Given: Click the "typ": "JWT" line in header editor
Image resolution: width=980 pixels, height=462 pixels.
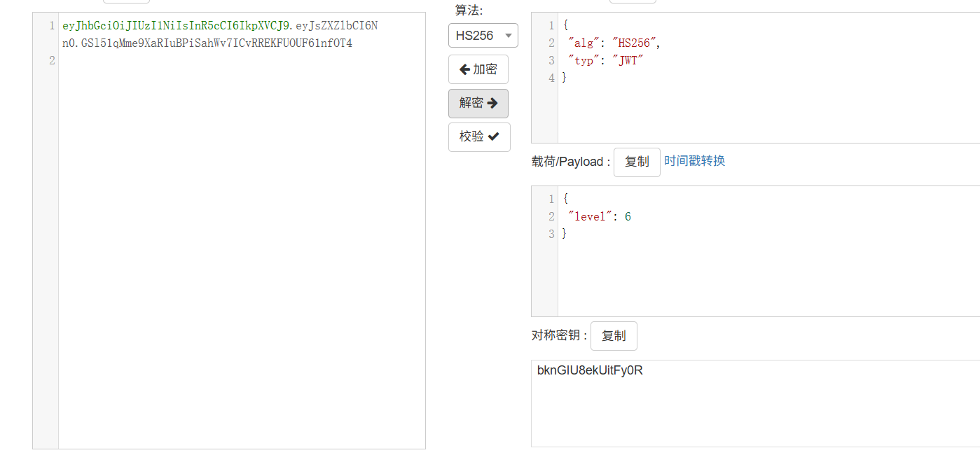Looking at the screenshot, I should pyautogui.click(x=605, y=61).
